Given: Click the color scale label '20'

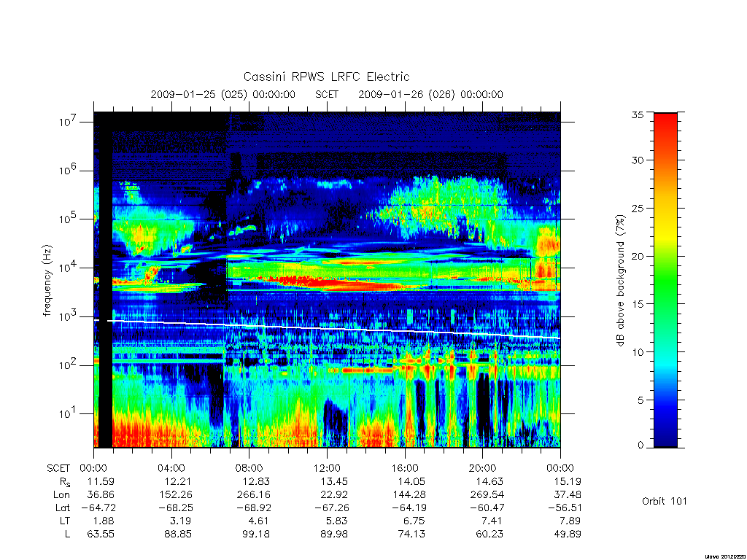Looking at the screenshot, I should 638,256.
